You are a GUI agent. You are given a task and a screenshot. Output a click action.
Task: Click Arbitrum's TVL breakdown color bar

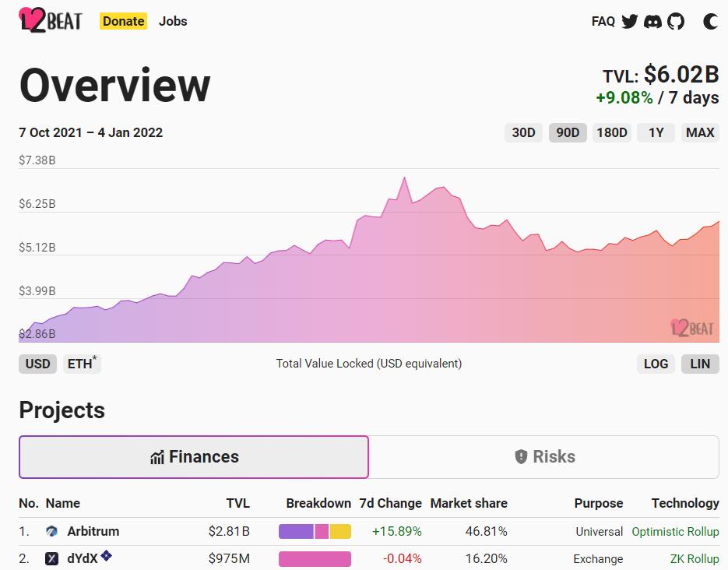[x=315, y=532]
